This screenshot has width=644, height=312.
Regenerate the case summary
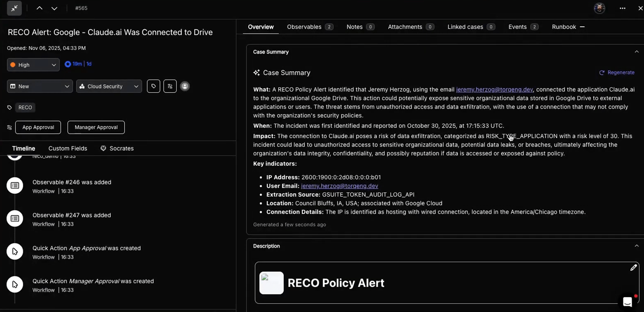click(x=617, y=73)
